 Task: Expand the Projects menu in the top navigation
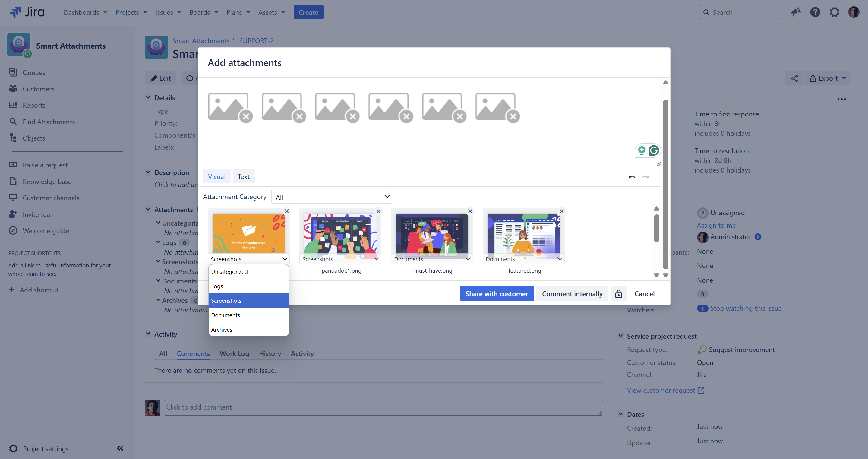click(131, 12)
